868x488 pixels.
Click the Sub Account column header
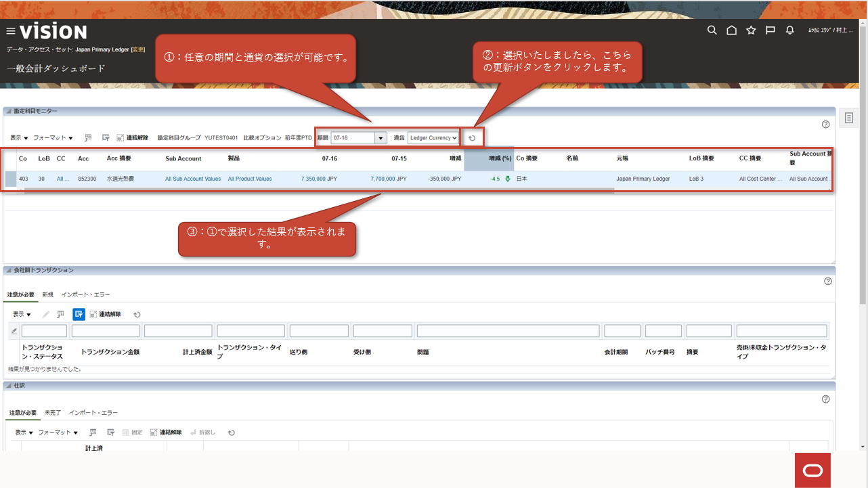pyautogui.click(x=183, y=158)
